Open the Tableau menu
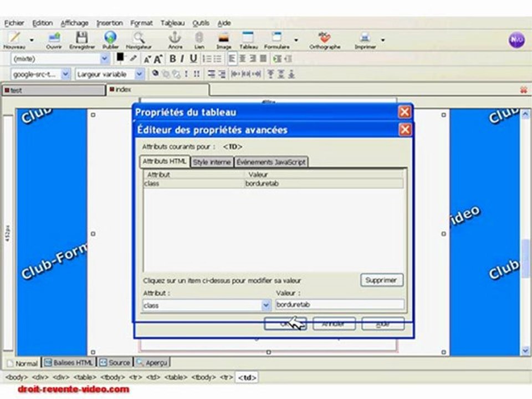 (172, 23)
